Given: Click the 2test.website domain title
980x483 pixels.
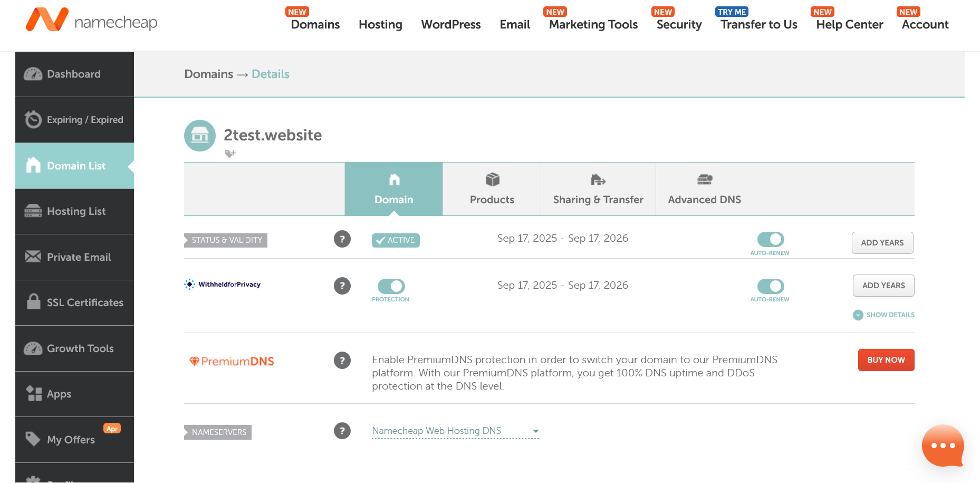Looking at the screenshot, I should coord(273,135).
